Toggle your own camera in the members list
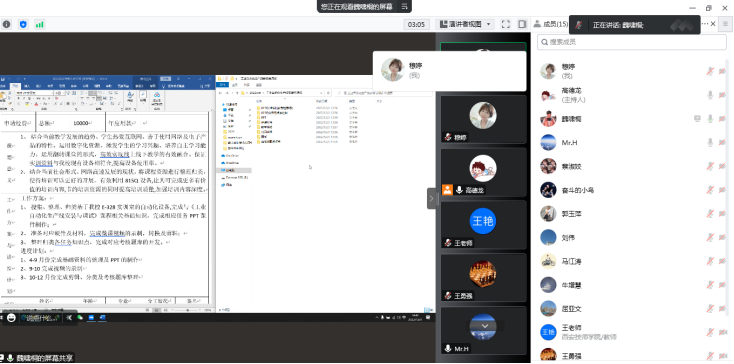The width and height of the screenshot is (734, 364). click(722, 71)
